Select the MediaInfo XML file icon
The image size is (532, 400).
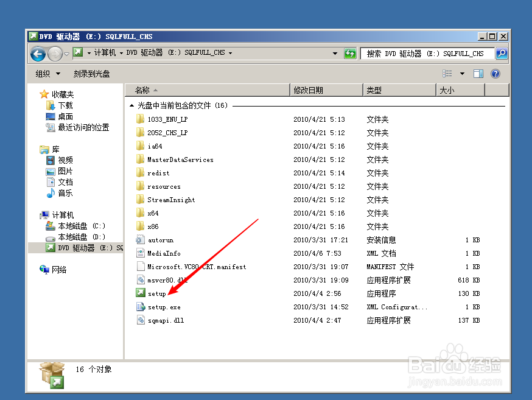tap(140, 253)
